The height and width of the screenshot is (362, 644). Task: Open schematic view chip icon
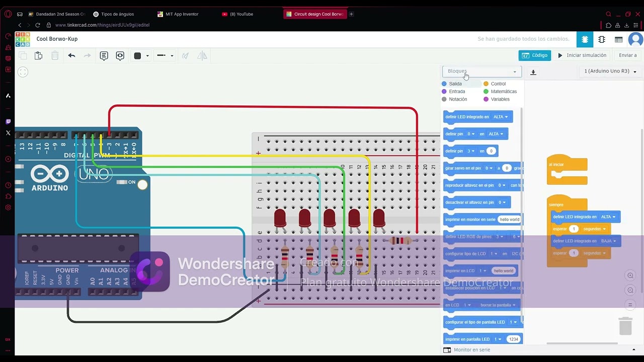point(602,39)
